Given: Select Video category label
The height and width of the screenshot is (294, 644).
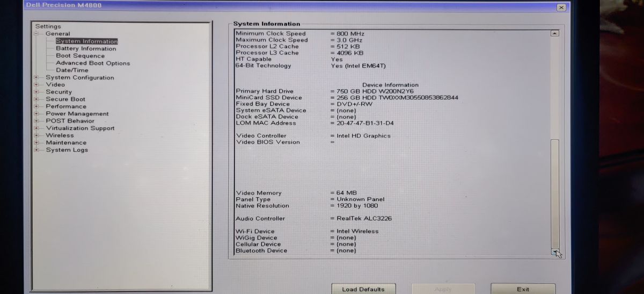Looking at the screenshot, I should pyautogui.click(x=55, y=84).
